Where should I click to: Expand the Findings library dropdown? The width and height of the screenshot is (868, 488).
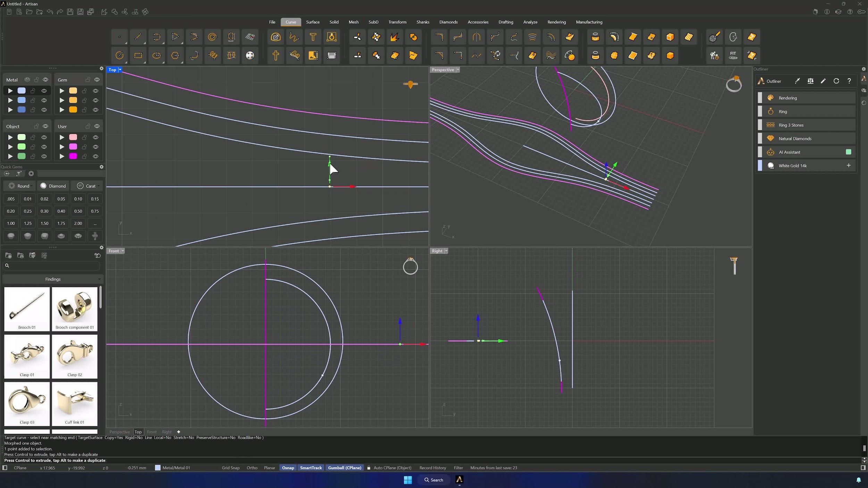53,279
